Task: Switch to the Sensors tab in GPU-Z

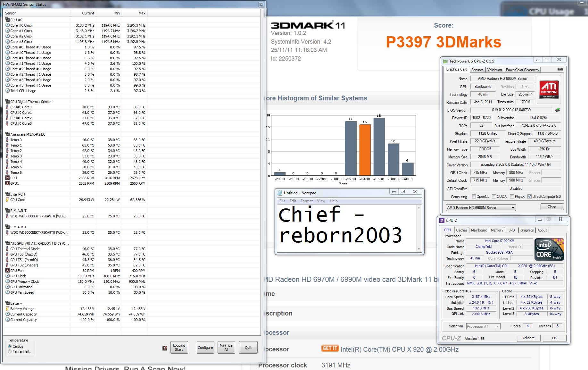Action: point(477,70)
